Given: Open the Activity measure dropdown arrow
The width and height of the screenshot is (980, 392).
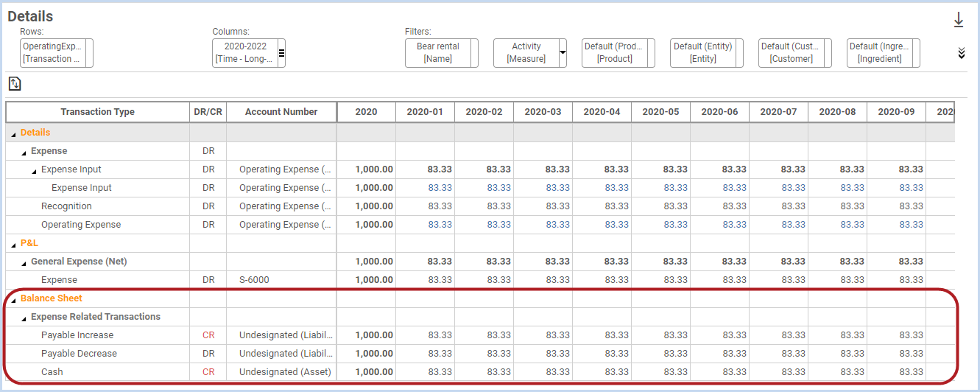Looking at the screenshot, I should [563, 53].
